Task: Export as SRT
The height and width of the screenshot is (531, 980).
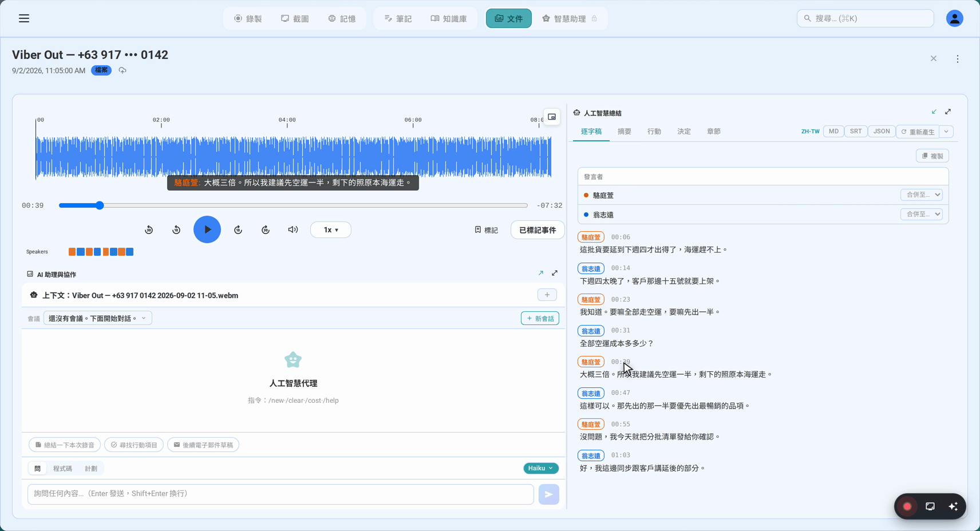Action: tap(856, 132)
